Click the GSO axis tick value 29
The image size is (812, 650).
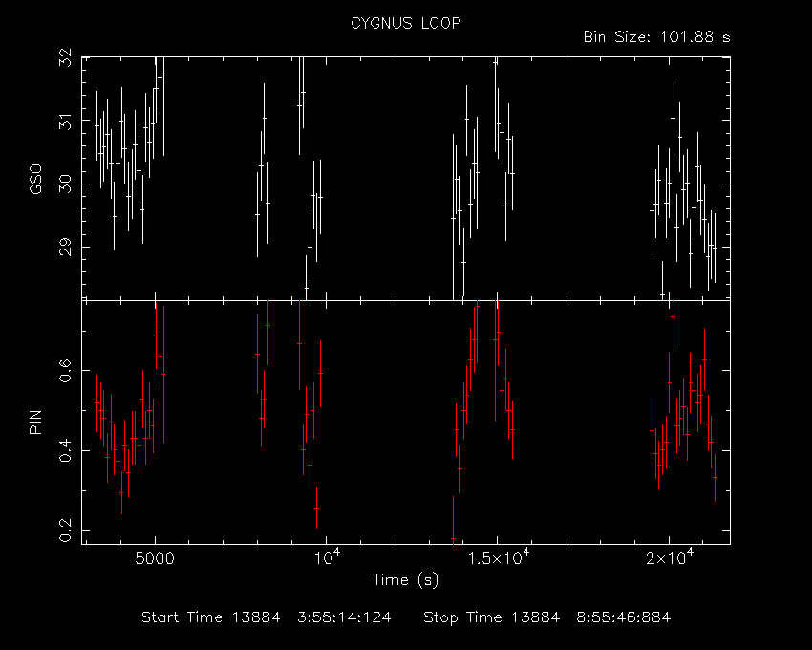click(66, 247)
